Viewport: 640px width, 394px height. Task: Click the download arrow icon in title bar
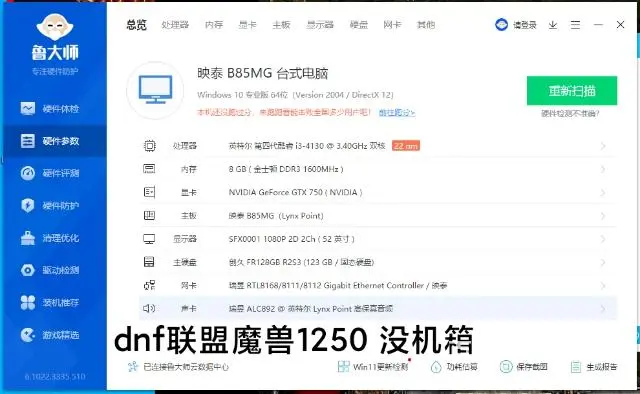pos(553,25)
